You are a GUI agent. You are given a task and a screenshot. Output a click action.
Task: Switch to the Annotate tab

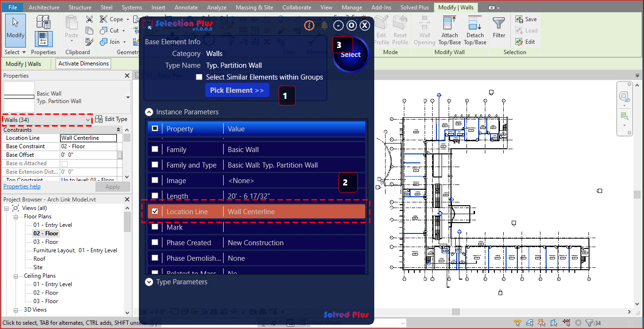point(186,8)
